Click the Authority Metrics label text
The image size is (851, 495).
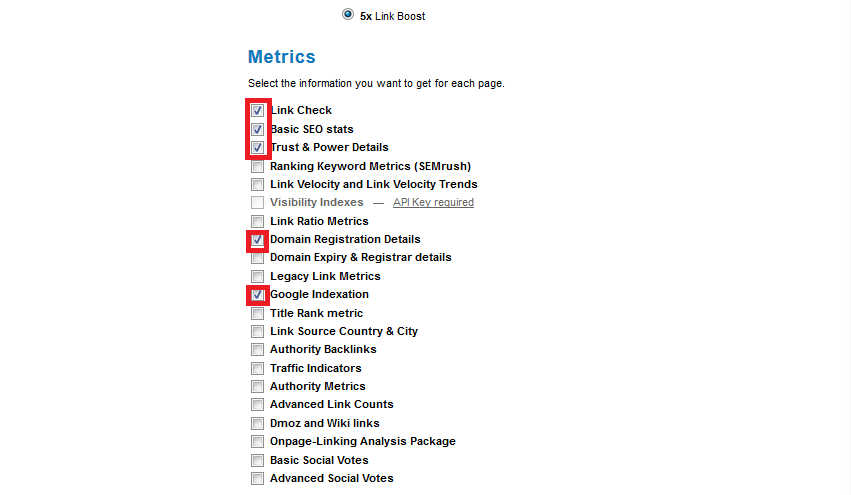click(x=318, y=386)
